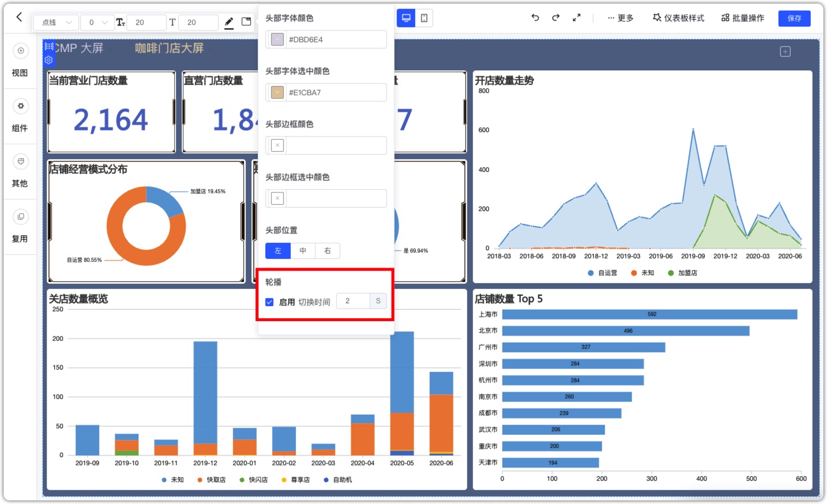Toggle 加盟店 legend in 开店数量走势 chart
The height and width of the screenshot is (504, 827).
[x=682, y=273]
